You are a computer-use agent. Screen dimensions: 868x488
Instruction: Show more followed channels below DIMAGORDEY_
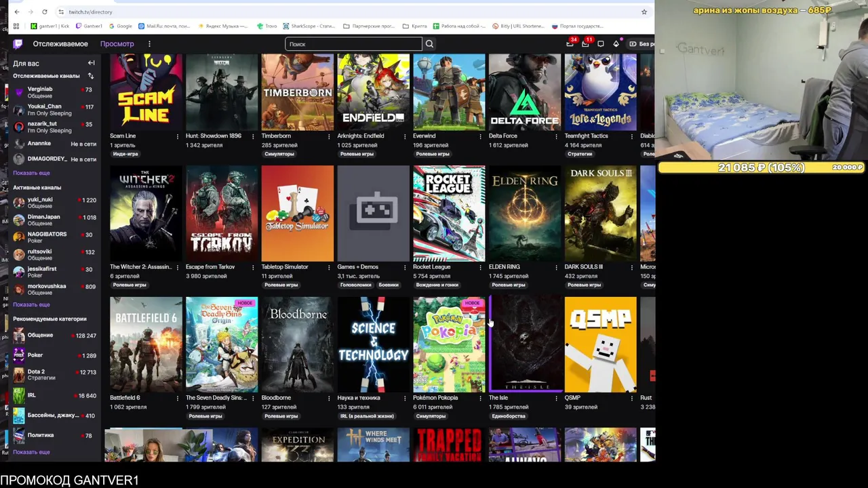31,173
